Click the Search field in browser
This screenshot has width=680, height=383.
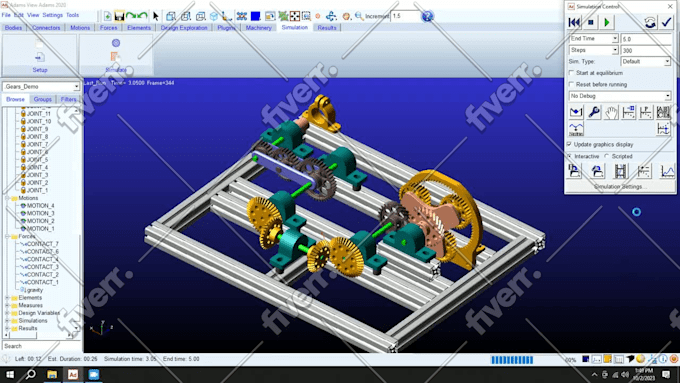tap(41, 346)
